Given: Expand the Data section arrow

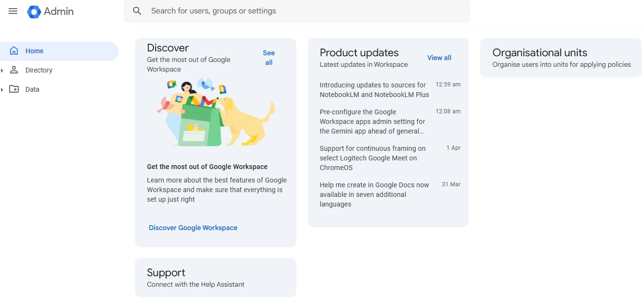Looking at the screenshot, I should pyautogui.click(x=2, y=90).
